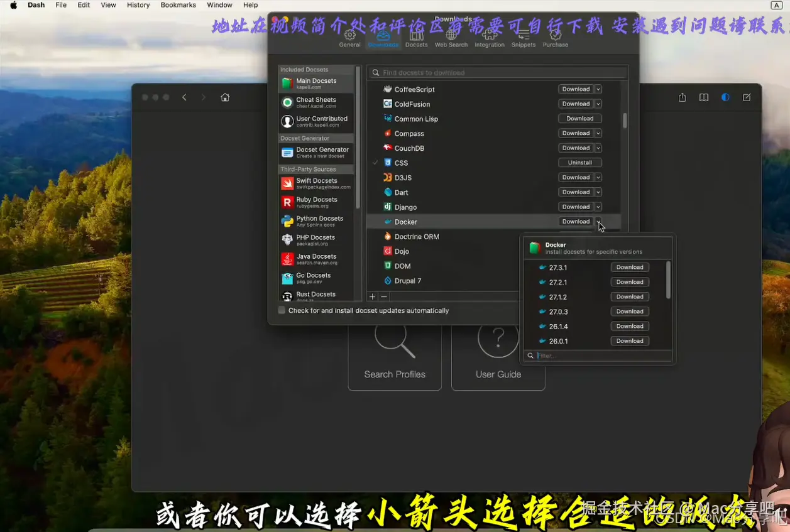Open the Django download options arrow

coord(598,207)
